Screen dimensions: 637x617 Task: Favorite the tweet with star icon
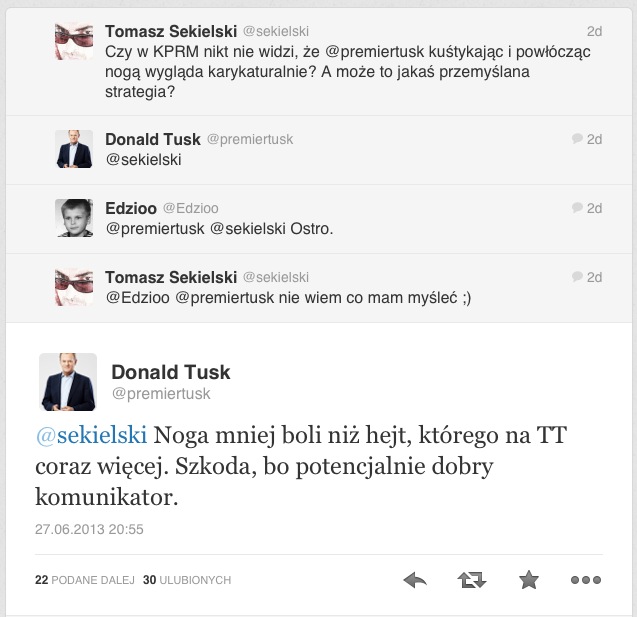tap(528, 580)
